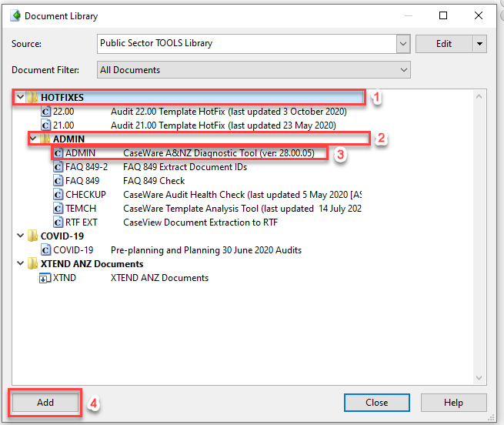This screenshot has width=504, height=425.
Task: Click the COVID-19 folder label
Action: tap(62, 236)
